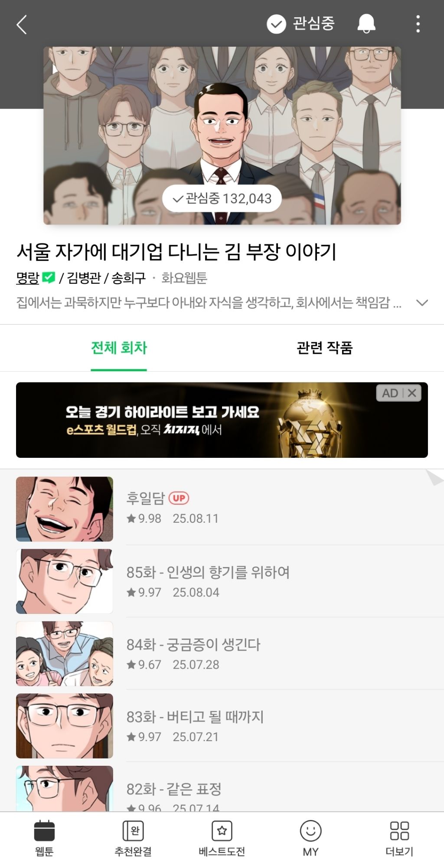Open the three-dot overflow menu

pyautogui.click(x=418, y=24)
